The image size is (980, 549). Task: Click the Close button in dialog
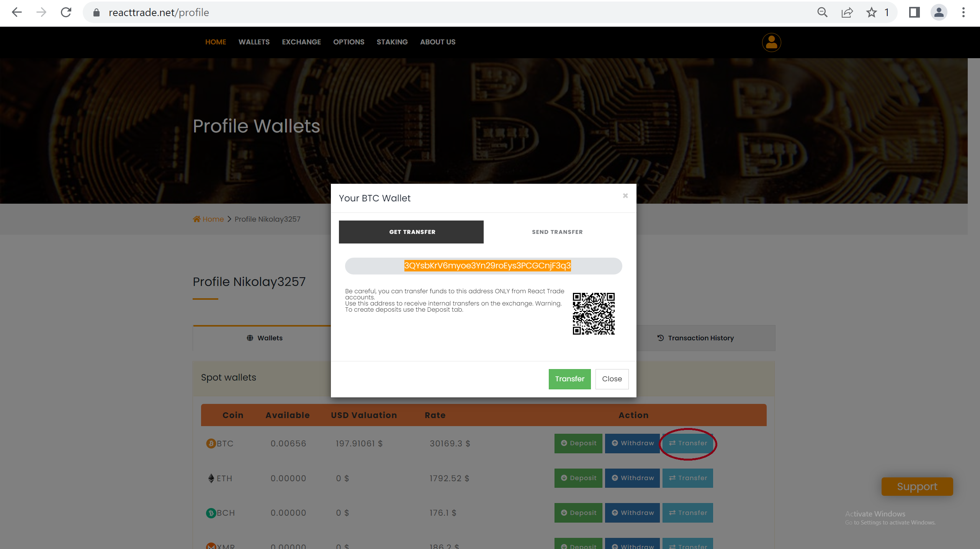612,379
